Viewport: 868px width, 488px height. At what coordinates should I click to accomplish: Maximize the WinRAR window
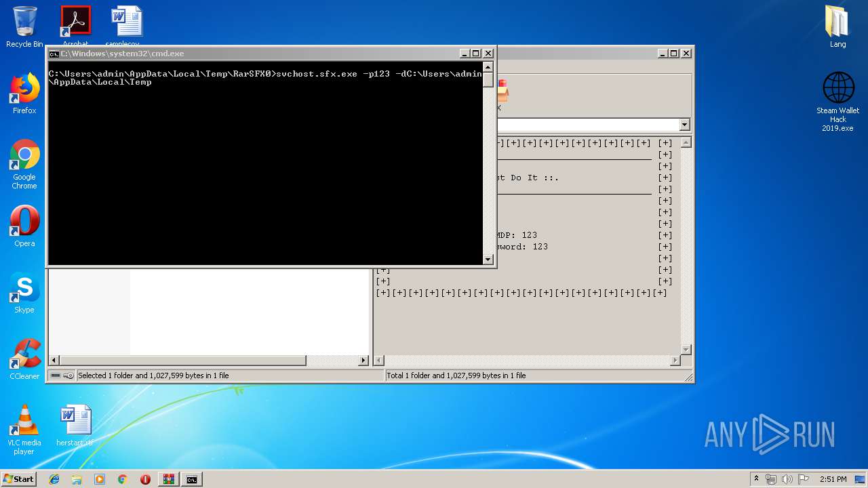[674, 54]
